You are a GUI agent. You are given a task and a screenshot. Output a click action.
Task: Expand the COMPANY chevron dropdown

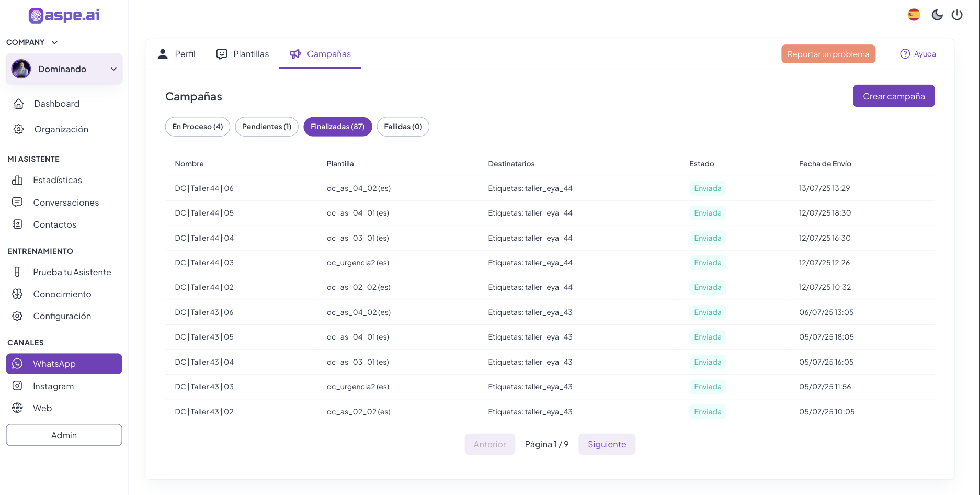54,42
